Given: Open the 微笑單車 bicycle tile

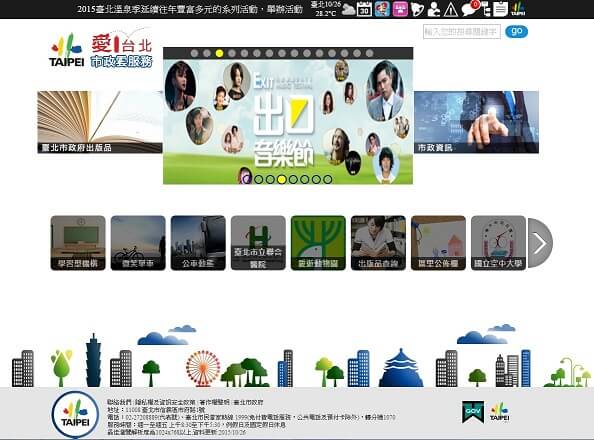Looking at the screenshot, I should pos(138,243).
